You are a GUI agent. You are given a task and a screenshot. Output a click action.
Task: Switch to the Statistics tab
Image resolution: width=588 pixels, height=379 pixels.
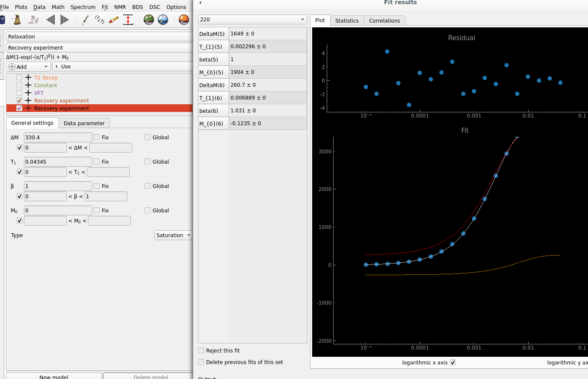347,21
